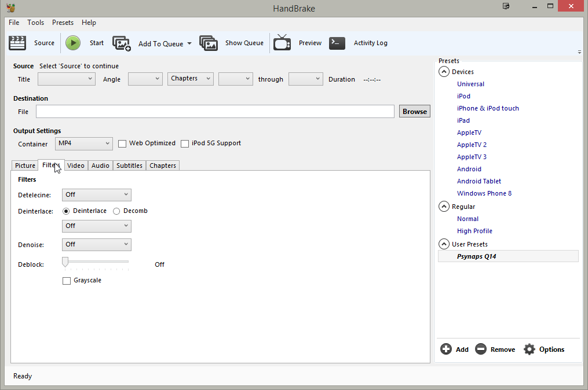This screenshot has height=390, width=588.
Task: Open the Detelecine dropdown
Action: (97, 195)
